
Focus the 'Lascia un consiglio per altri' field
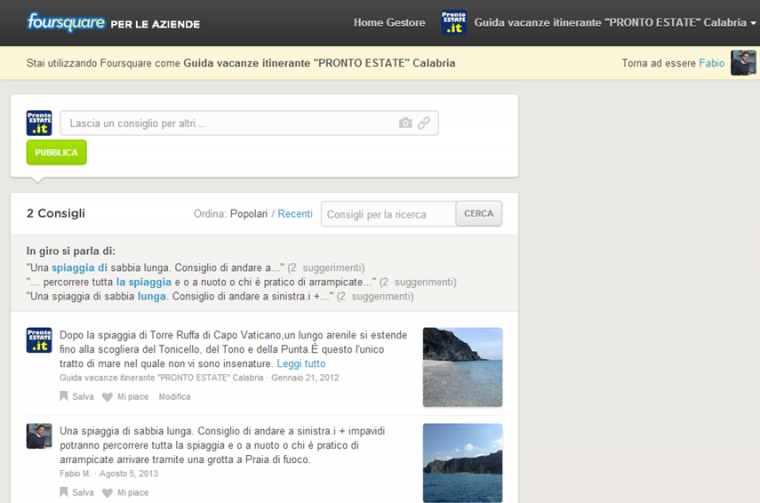click(x=249, y=123)
